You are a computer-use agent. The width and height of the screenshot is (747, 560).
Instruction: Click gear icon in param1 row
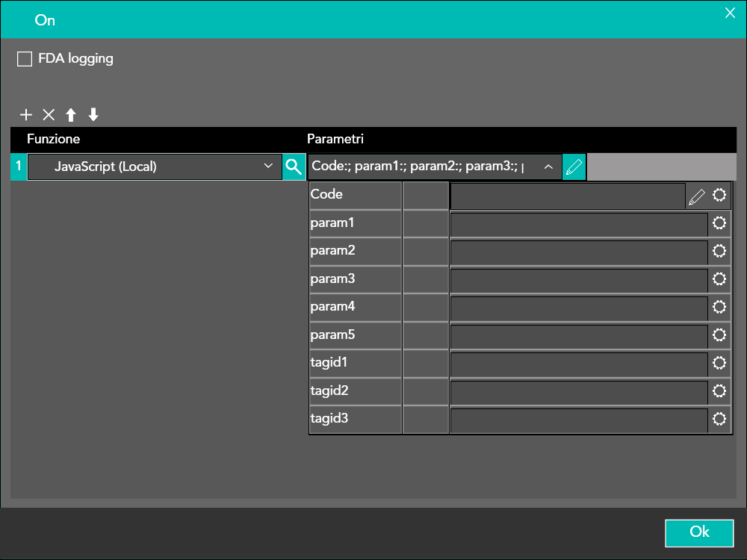point(719,223)
